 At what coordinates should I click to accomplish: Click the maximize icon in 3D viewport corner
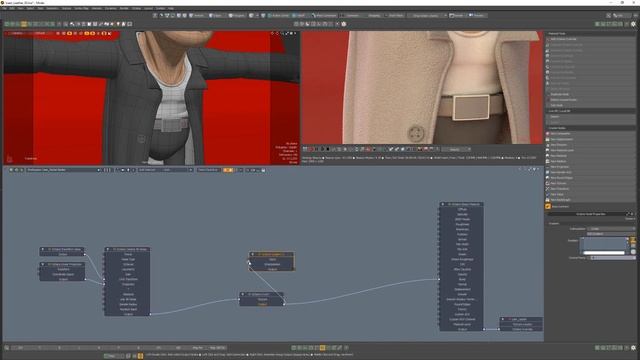tap(287, 33)
